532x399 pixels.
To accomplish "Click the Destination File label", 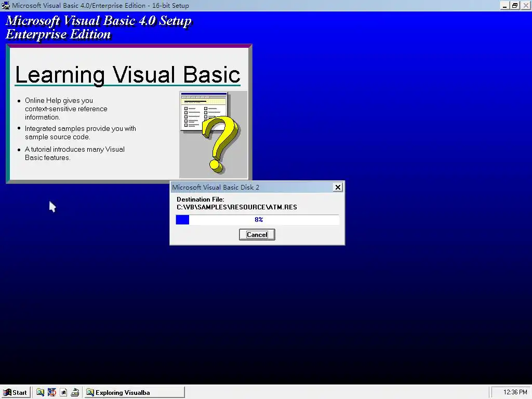I will tap(200, 199).
